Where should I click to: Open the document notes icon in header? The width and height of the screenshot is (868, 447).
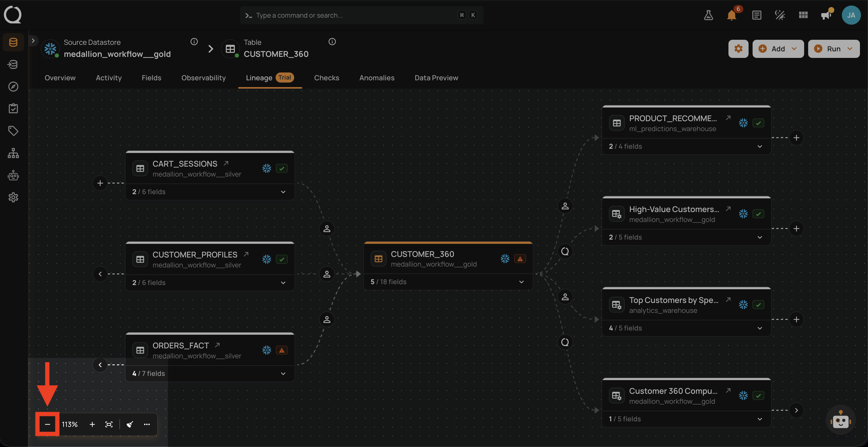click(x=756, y=15)
